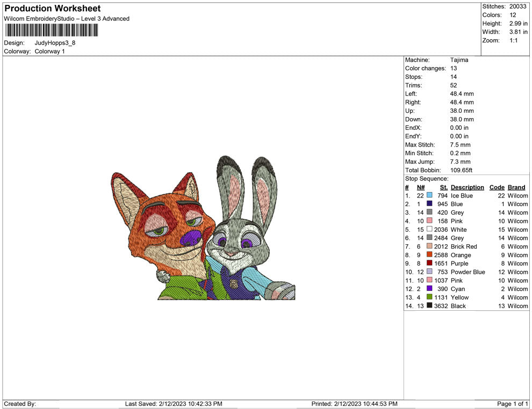This screenshot has width=532, height=409.
Task: Click the Ice Blue color swatch
Action: (429, 196)
